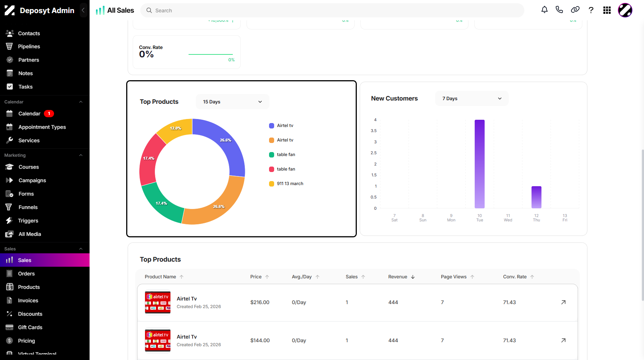Open the apps grid icon

[x=607, y=10]
